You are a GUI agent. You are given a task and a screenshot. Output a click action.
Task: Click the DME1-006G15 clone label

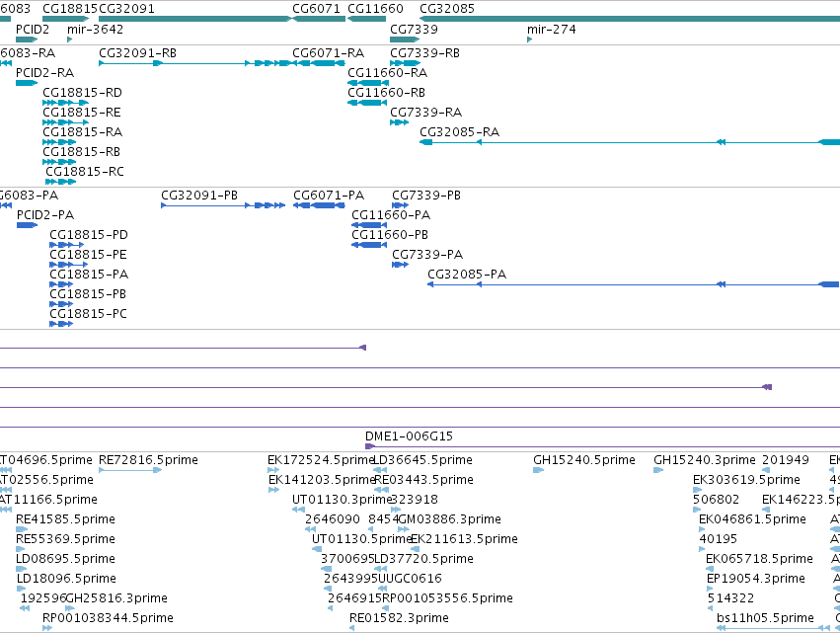(x=409, y=436)
